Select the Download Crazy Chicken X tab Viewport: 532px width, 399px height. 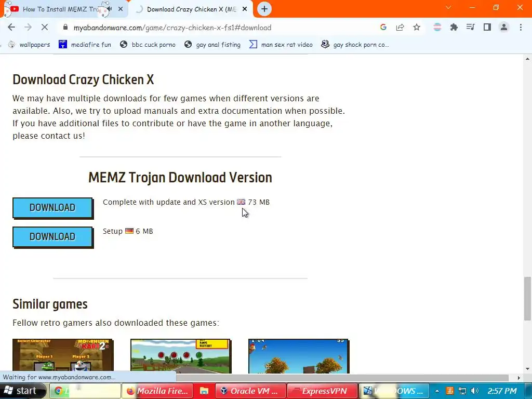192,9
